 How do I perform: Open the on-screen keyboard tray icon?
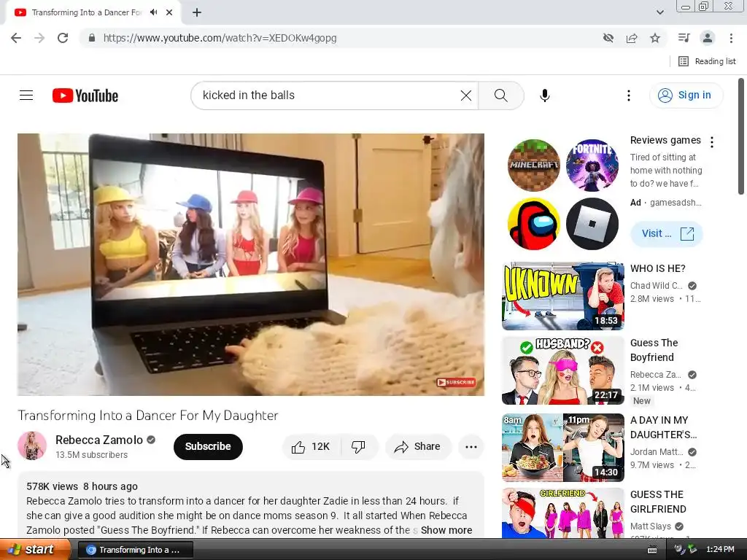651,550
